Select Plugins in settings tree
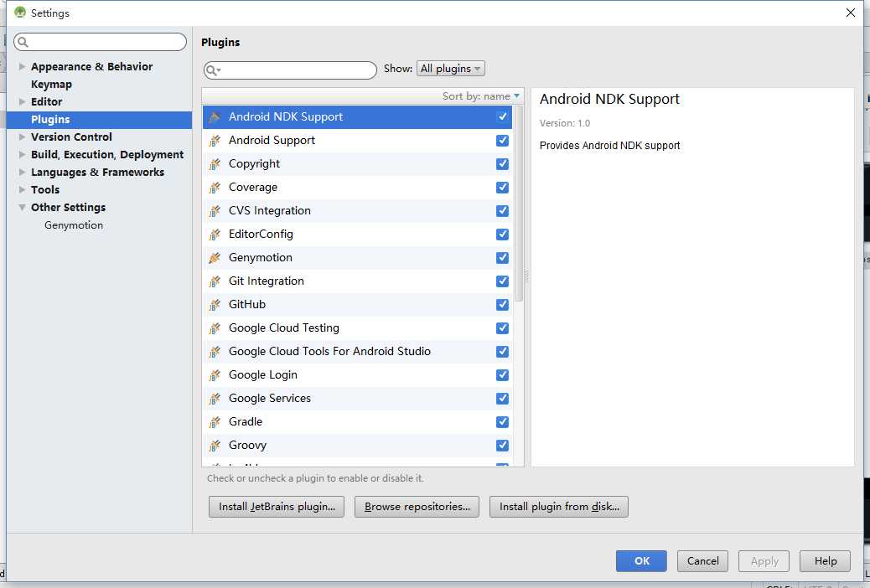 pos(99,119)
